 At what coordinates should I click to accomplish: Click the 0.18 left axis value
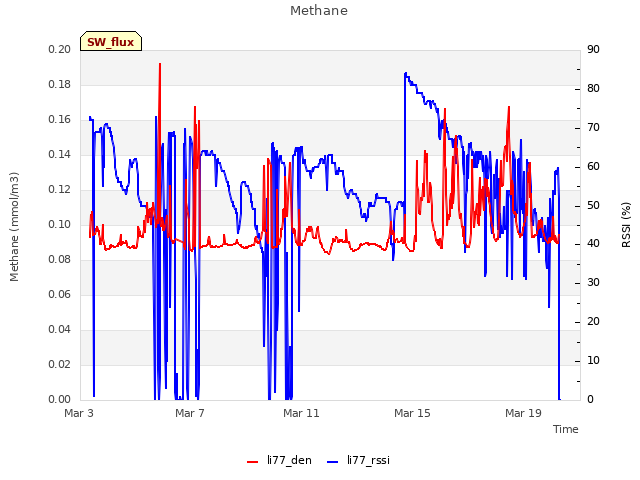tap(60, 84)
